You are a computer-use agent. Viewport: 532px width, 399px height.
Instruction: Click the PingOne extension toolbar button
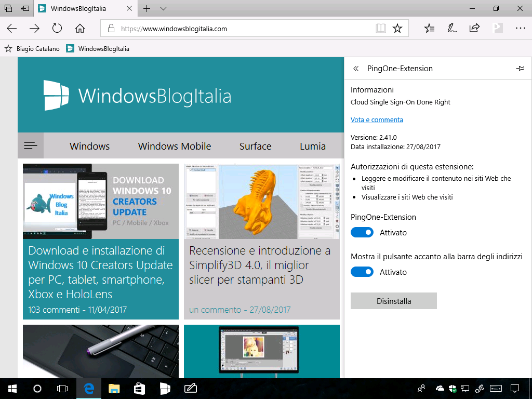tap(497, 28)
